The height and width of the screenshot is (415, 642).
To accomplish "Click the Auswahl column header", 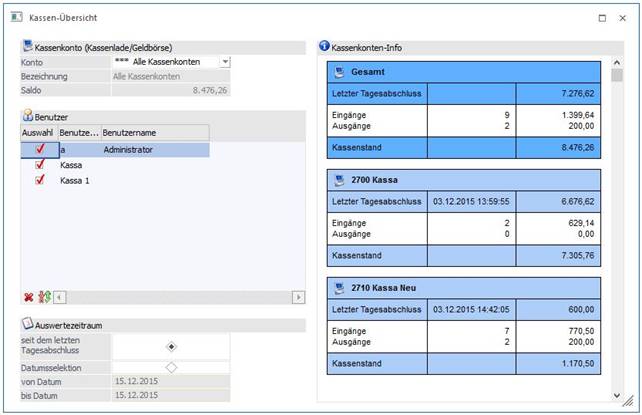I will click(38, 132).
